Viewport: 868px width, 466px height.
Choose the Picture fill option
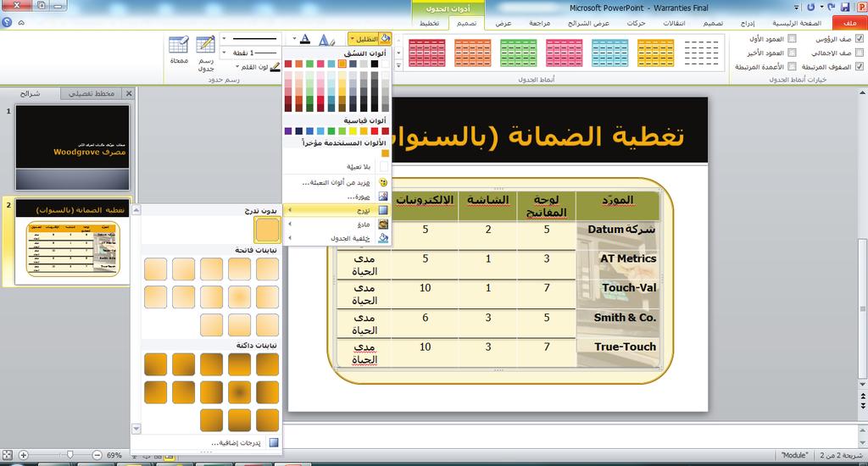337,197
